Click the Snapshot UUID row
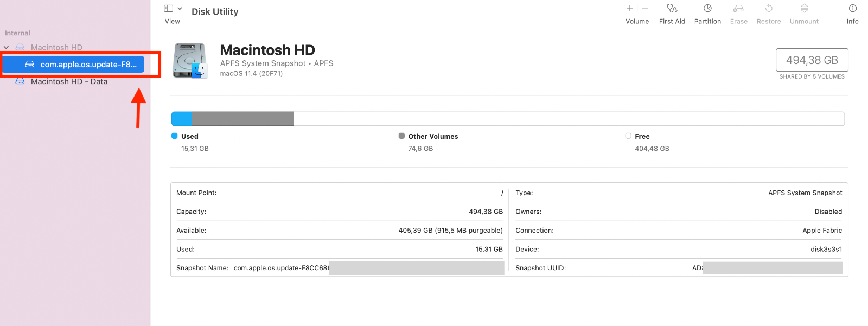The height and width of the screenshot is (326, 868). pos(679,268)
